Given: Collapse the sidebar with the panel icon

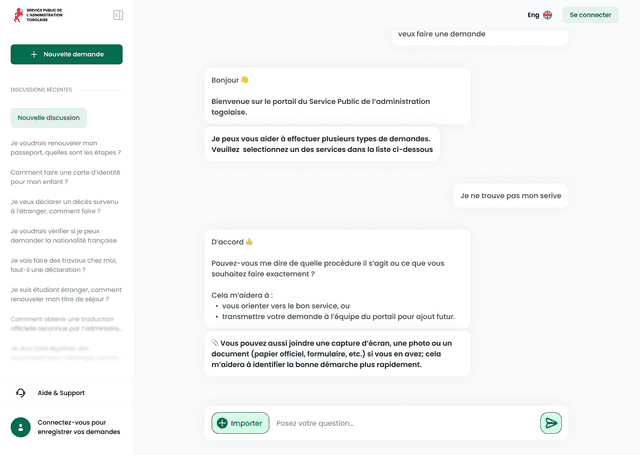Looking at the screenshot, I should 118,15.
